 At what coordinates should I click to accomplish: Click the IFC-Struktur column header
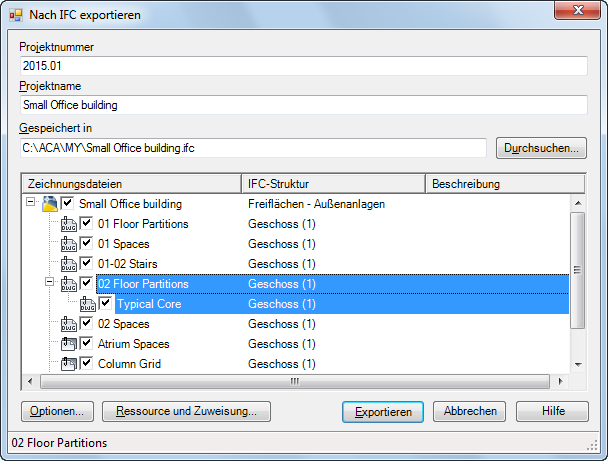pyautogui.click(x=333, y=184)
